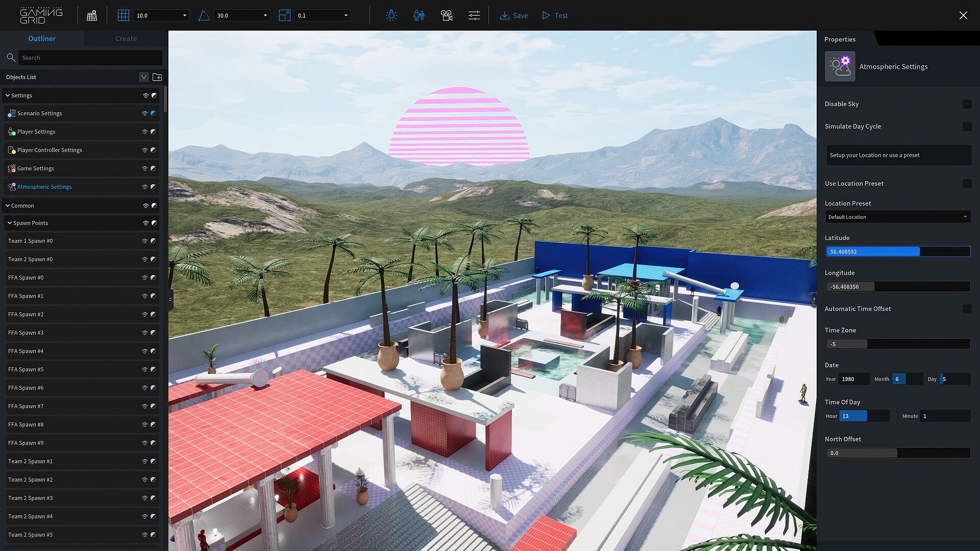This screenshot has width=980, height=551.
Task: Click the map location grid icon
Action: [x=92, y=15]
